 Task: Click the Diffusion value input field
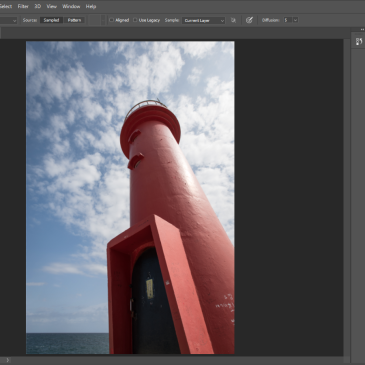coord(288,20)
